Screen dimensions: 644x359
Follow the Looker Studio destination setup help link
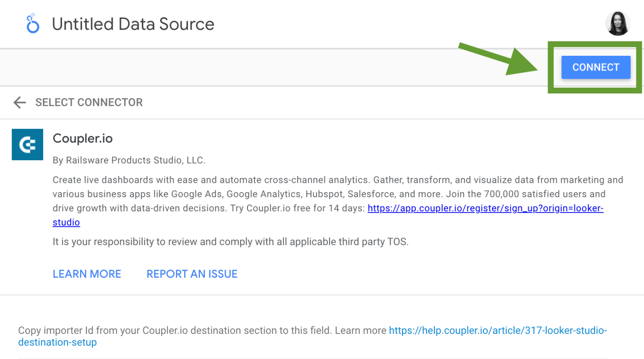click(497, 330)
